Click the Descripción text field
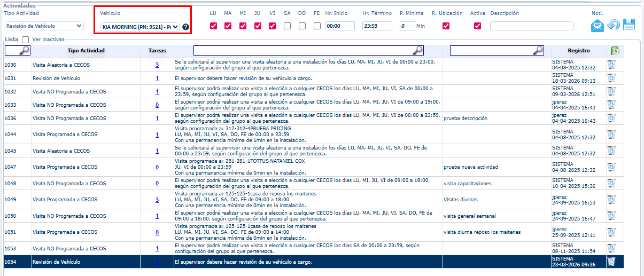 tap(531, 26)
